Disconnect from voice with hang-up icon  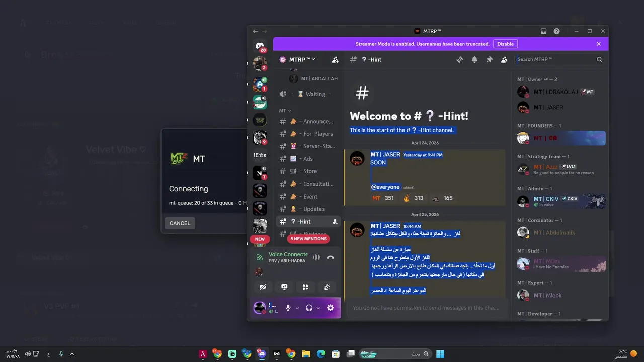[x=330, y=257]
